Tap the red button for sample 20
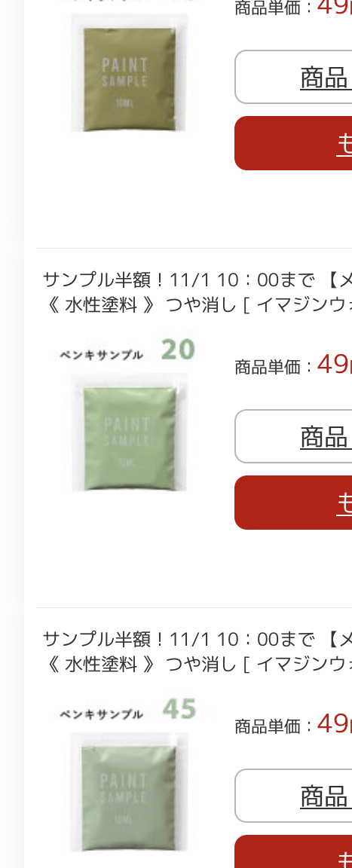The height and width of the screenshot is (868, 352). coord(293,503)
